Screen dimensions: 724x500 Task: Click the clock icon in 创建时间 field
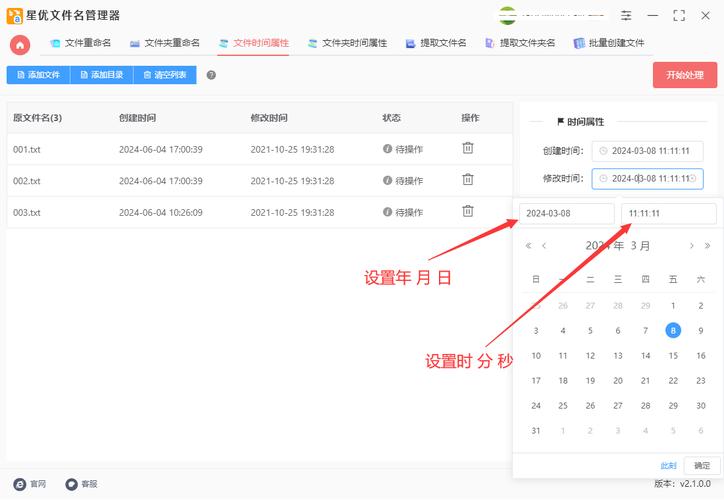603,151
